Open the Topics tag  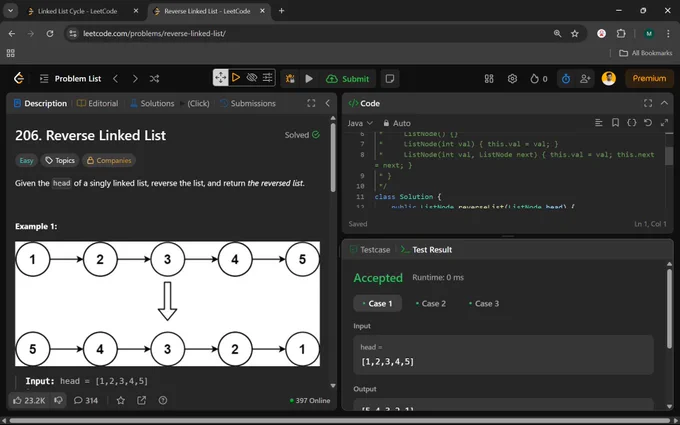60,160
